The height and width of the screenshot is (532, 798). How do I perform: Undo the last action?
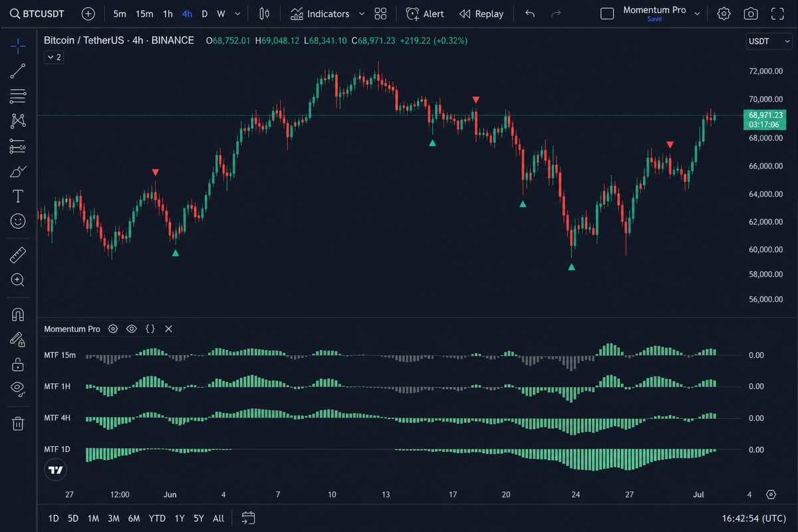[529, 13]
